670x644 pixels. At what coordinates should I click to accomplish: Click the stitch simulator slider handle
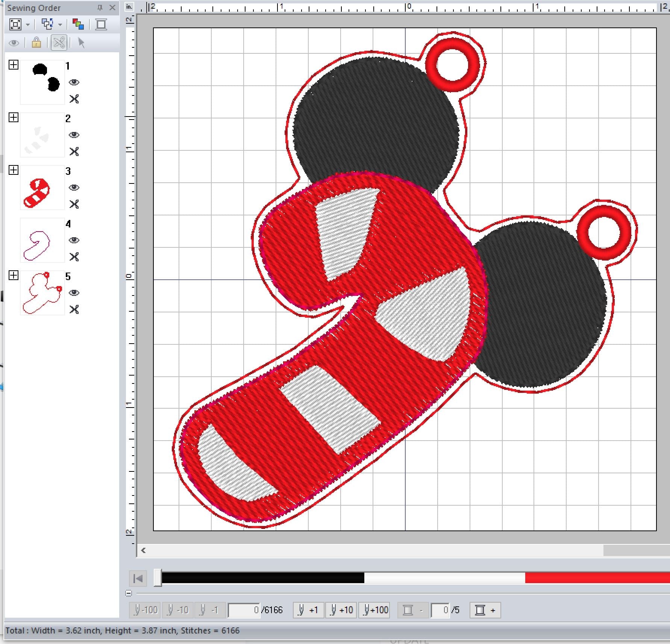pyautogui.click(x=158, y=578)
